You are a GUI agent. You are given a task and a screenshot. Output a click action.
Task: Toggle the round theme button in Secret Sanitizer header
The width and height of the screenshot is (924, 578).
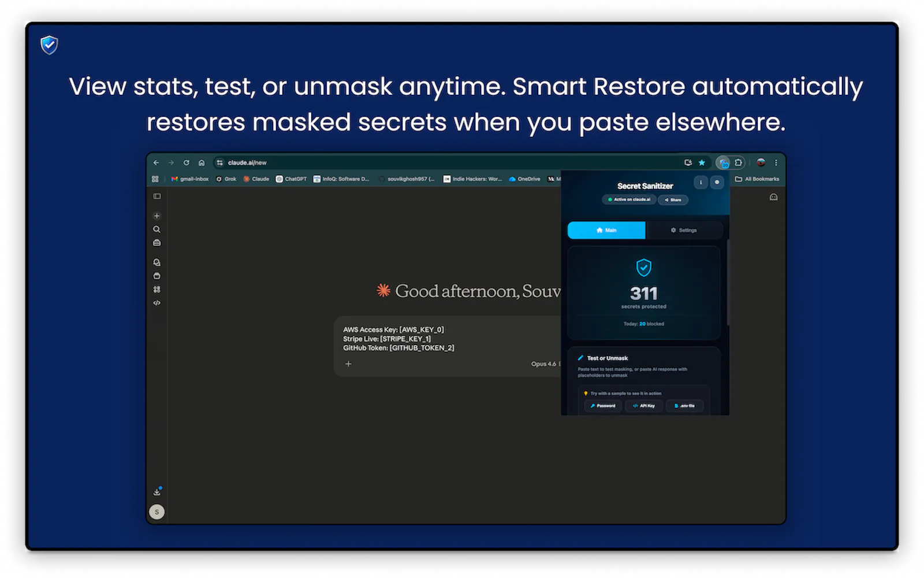(717, 182)
